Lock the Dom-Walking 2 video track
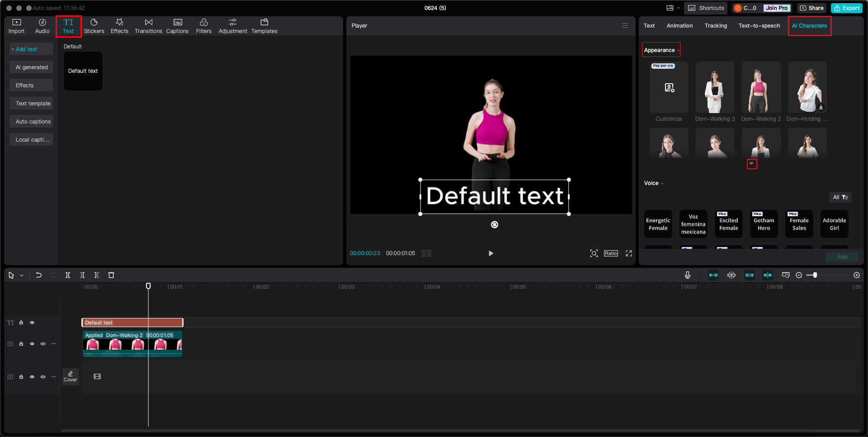 pyautogui.click(x=21, y=344)
